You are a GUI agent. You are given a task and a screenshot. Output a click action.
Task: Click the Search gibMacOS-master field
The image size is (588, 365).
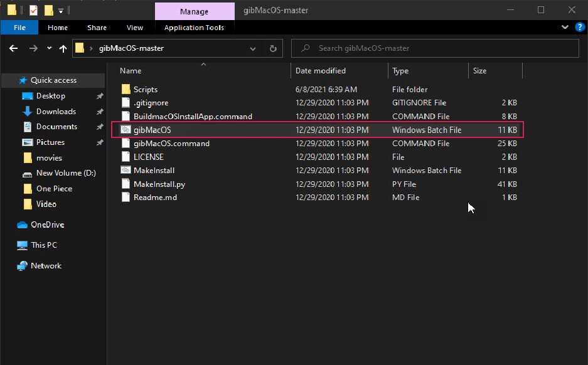[x=435, y=48]
